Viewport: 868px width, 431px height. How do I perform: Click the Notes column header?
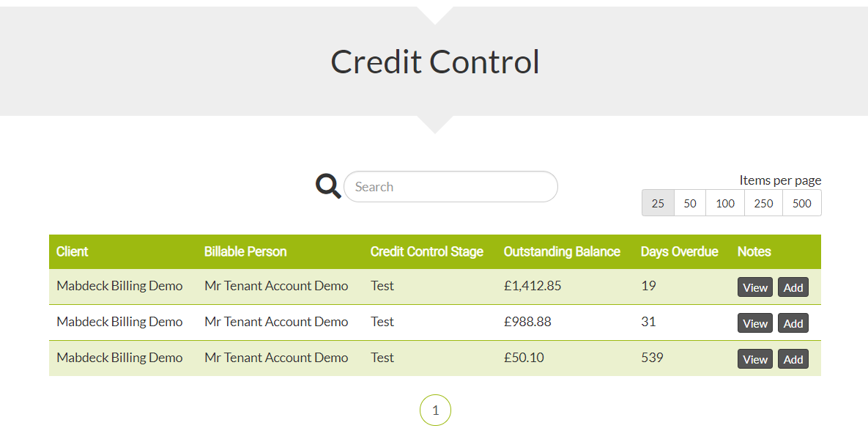click(754, 251)
